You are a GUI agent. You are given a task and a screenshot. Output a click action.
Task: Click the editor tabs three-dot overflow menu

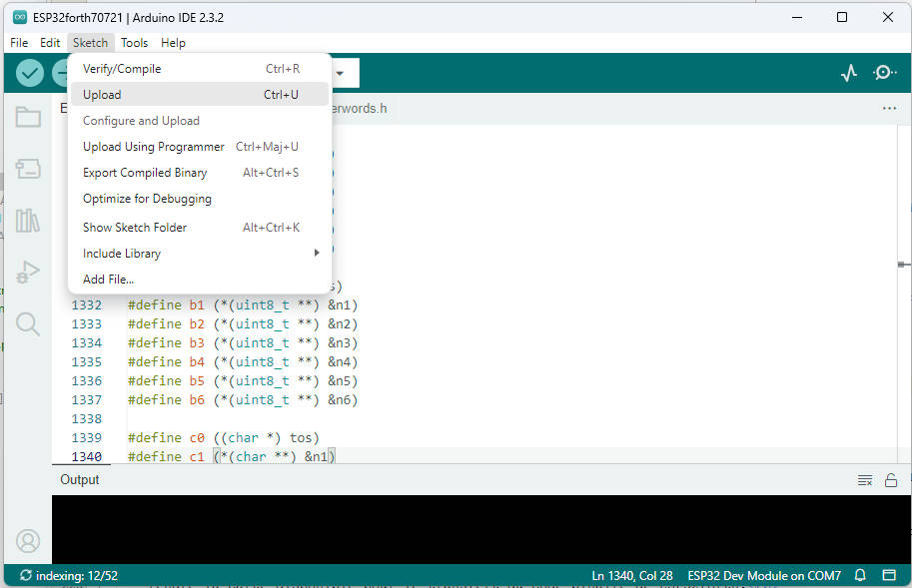click(889, 108)
